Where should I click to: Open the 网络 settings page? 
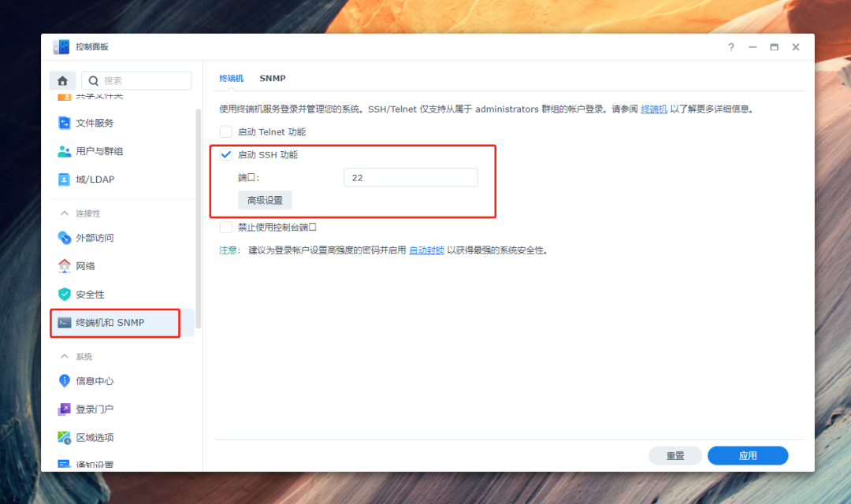[x=121, y=266]
